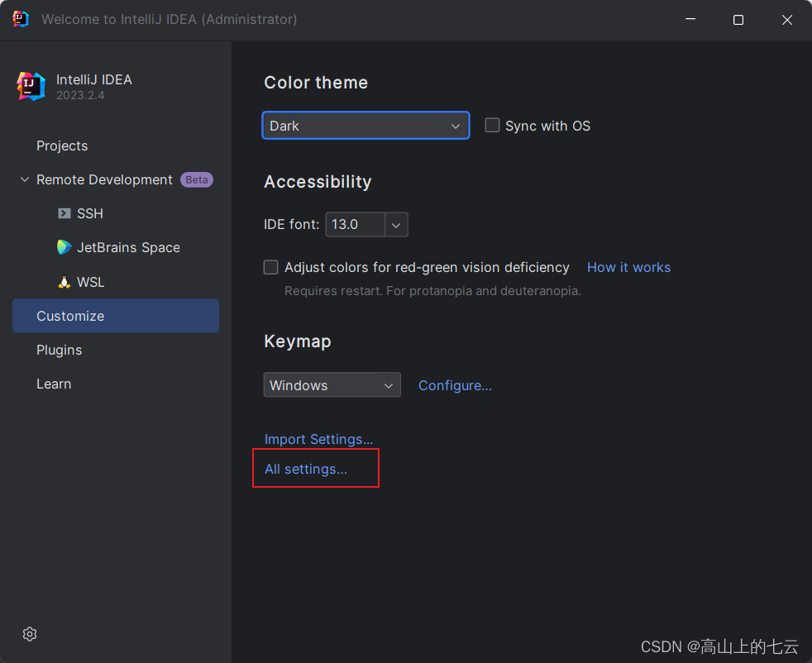The height and width of the screenshot is (663, 812).
Task: Click the Requires restart hint text
Action: (x=432, y=291)
